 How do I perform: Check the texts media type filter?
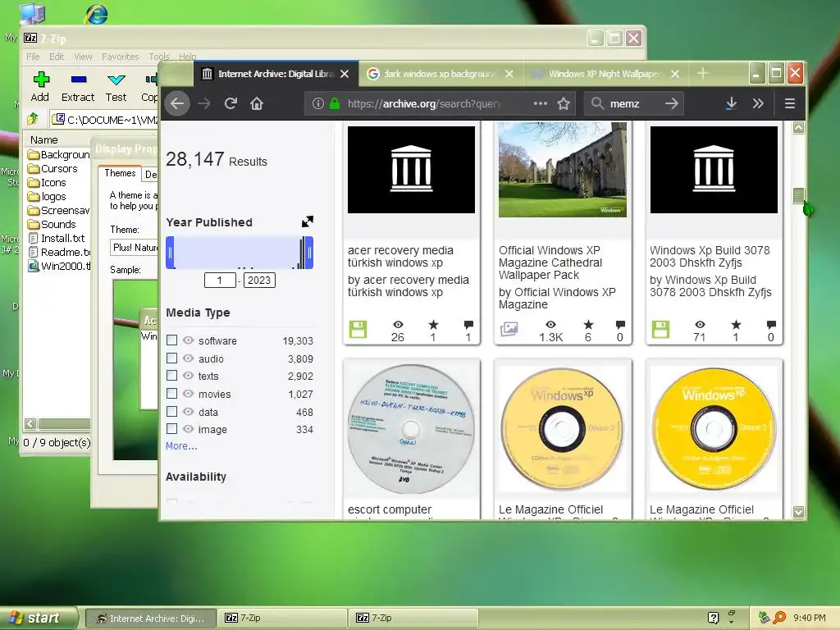click(x=172, y=376)
